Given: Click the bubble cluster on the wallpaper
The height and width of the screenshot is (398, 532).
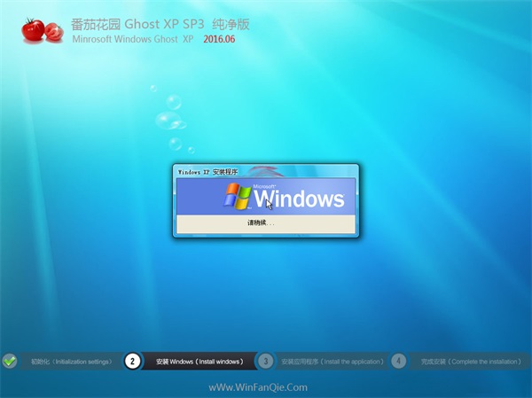Looking at the screenshot, I should coord(168,121).
